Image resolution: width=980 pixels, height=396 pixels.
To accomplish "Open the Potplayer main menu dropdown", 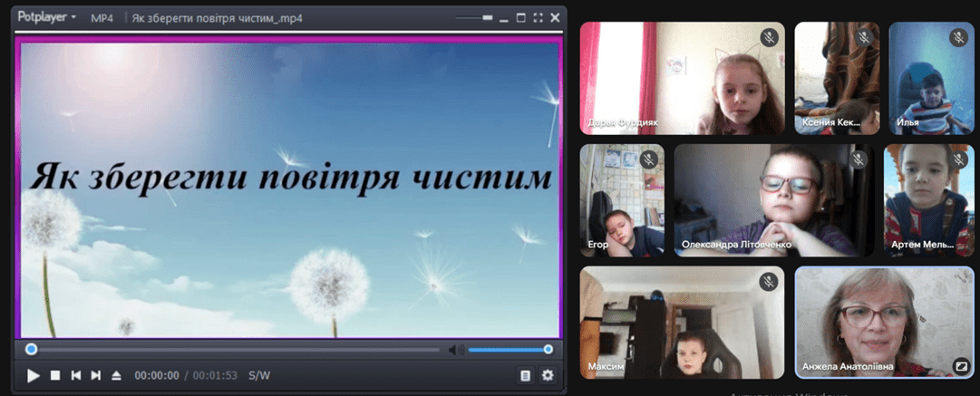I will point(46,17).
